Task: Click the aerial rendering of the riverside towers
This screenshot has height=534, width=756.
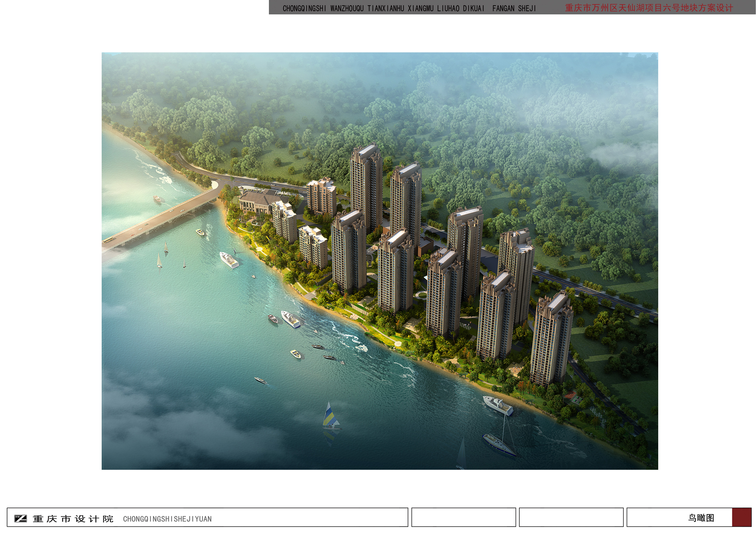Action: 380,261
